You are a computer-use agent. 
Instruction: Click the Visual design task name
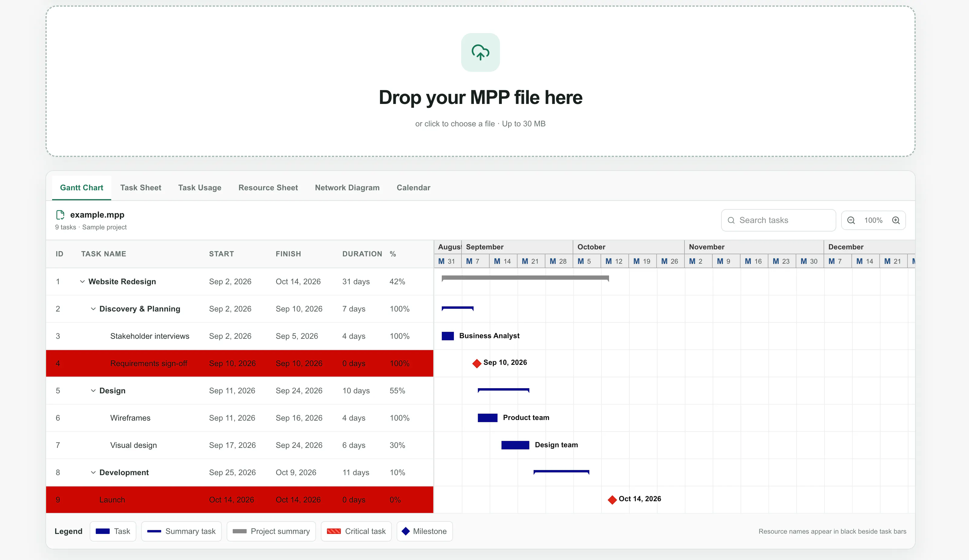click(133, 445)
